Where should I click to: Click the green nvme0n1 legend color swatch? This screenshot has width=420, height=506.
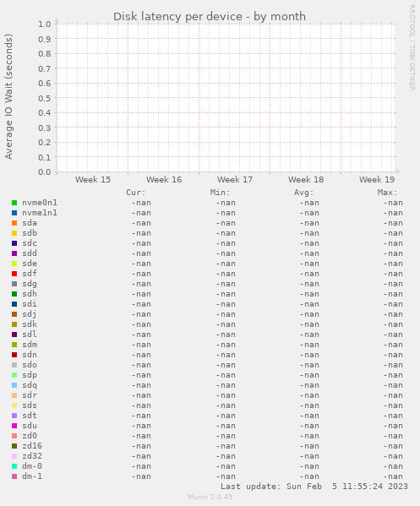pyautogui.click(x=14, y=203)
